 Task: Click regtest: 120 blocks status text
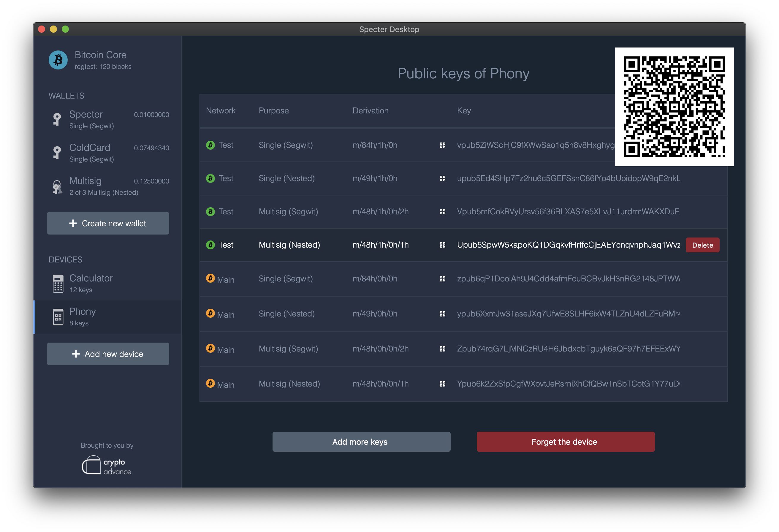point(103,67)
